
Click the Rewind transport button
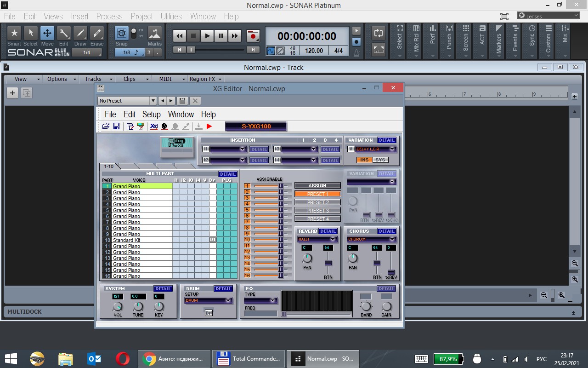coord(180,35)
